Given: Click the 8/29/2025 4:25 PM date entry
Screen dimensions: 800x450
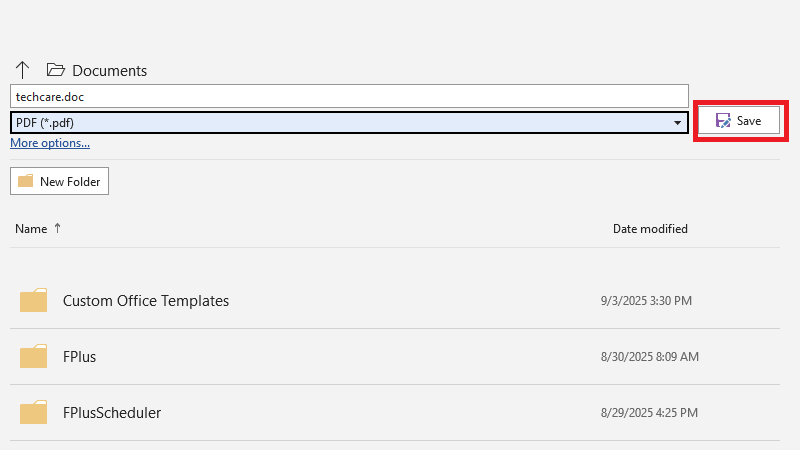Looking at the screenshot, I should point(649,412).
